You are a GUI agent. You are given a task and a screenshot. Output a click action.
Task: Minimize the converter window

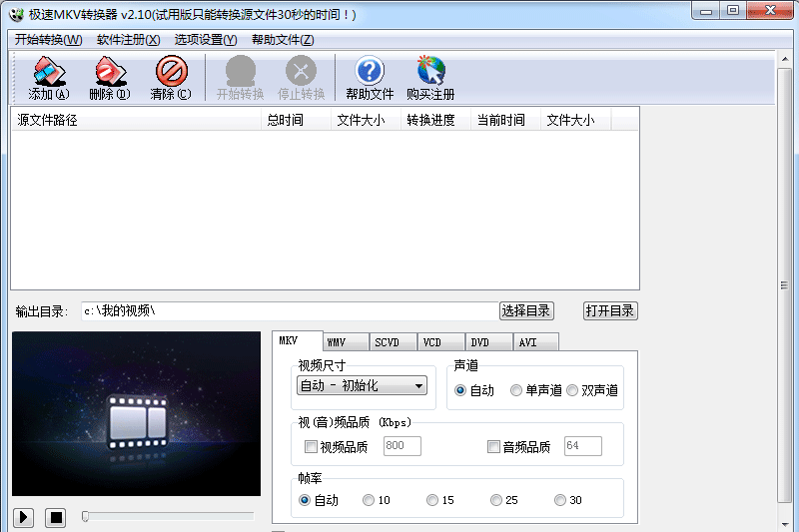(x=706, y=11)
